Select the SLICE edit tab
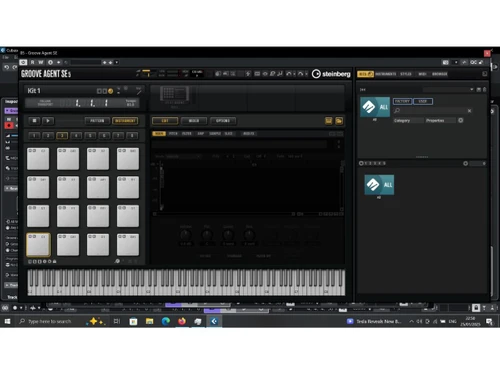 pyautogui.click(x=228, y=133)
